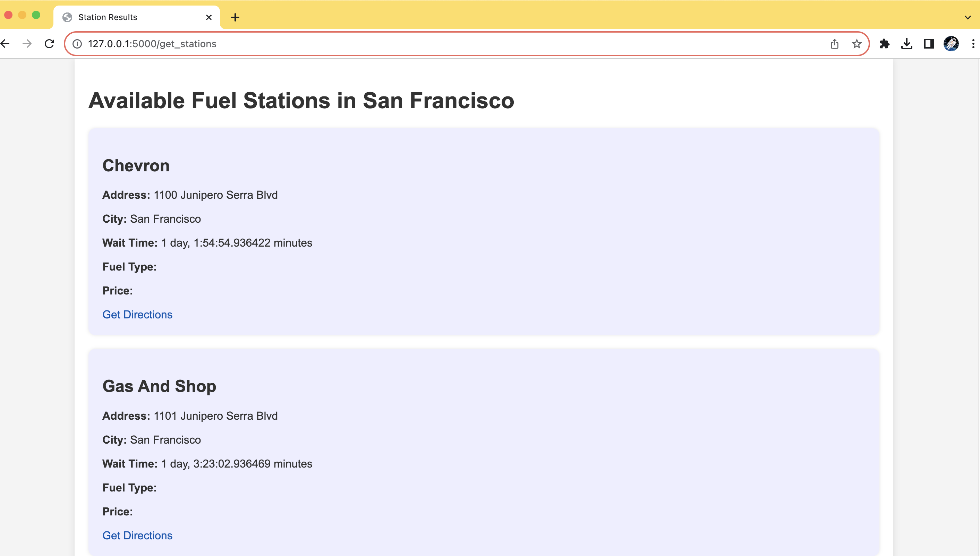Reload the Station Results page
The height and width of the screenshot is (556, 980).
point(49,44)
